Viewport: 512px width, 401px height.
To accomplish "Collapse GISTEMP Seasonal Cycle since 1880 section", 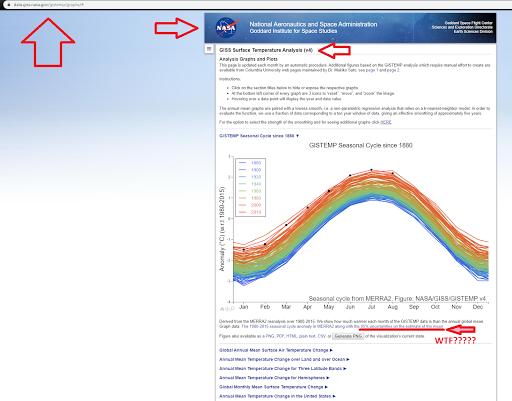I will (x=259, y=136).
